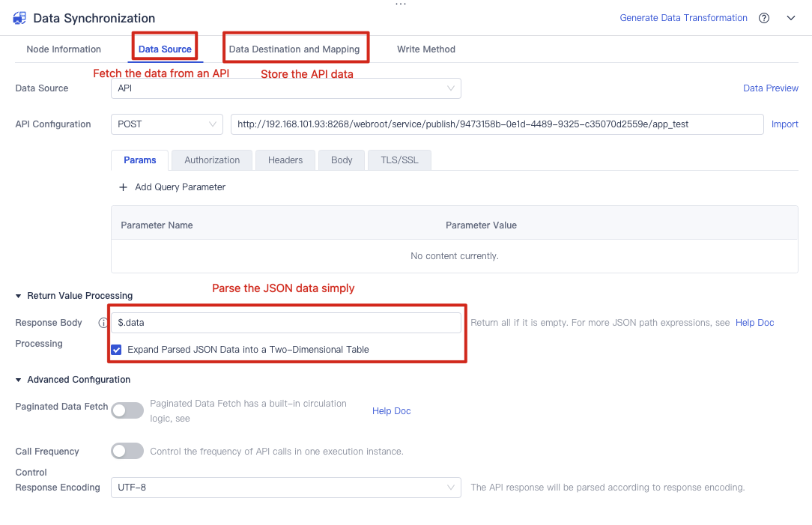Enable the Paginated Data Fetch toggle
812x525 pixels.
pos(127,410)
